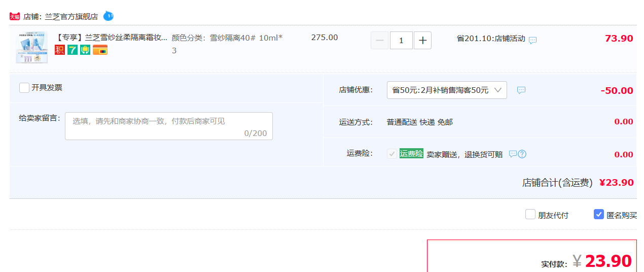Click the info bubble icon beside 店铺活动
The image size is (644, 272).
point(532,40)
